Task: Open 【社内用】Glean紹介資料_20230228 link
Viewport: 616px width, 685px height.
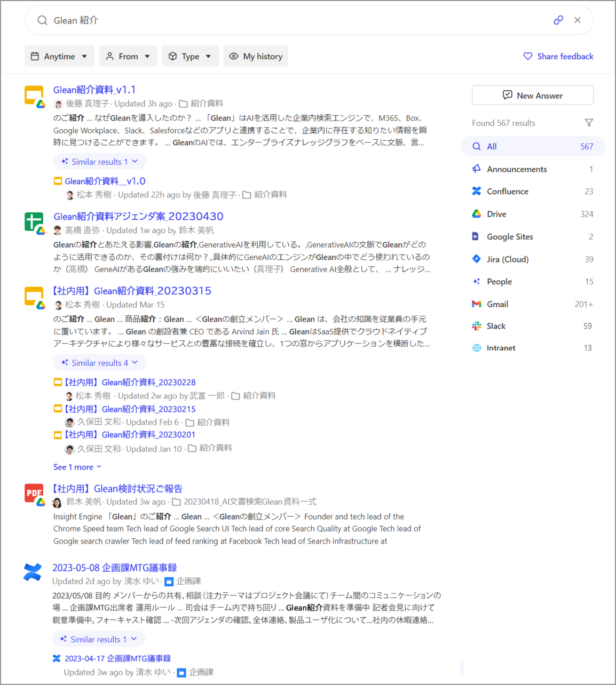Action: click(130, 383)
